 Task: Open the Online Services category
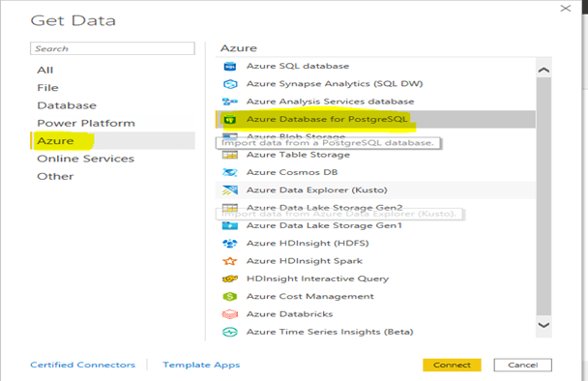click(x=112, y=159)
